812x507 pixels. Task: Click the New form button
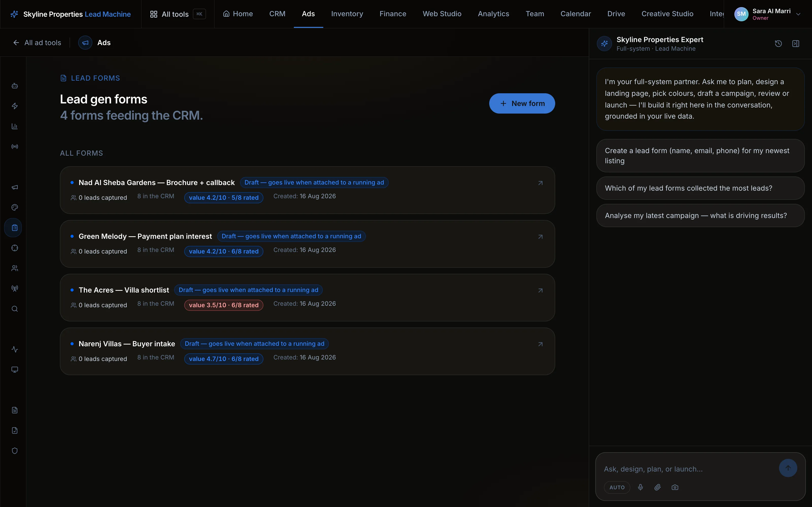(x=522, y=103)
